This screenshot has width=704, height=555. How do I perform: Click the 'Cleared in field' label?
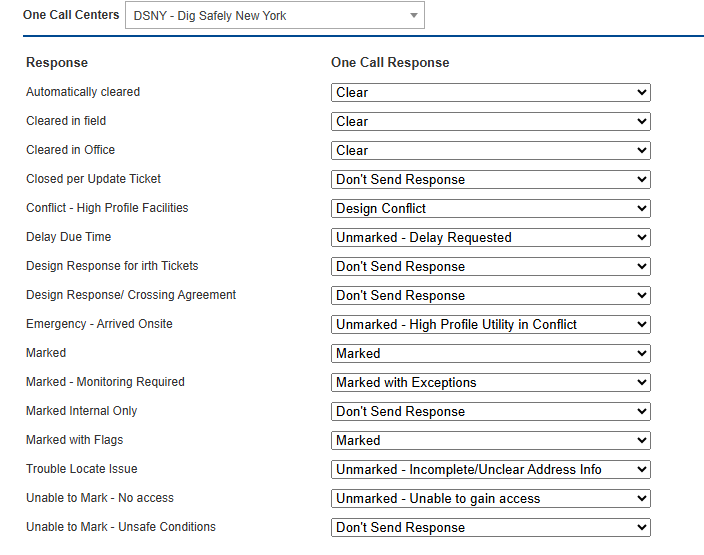click(66, 121)
